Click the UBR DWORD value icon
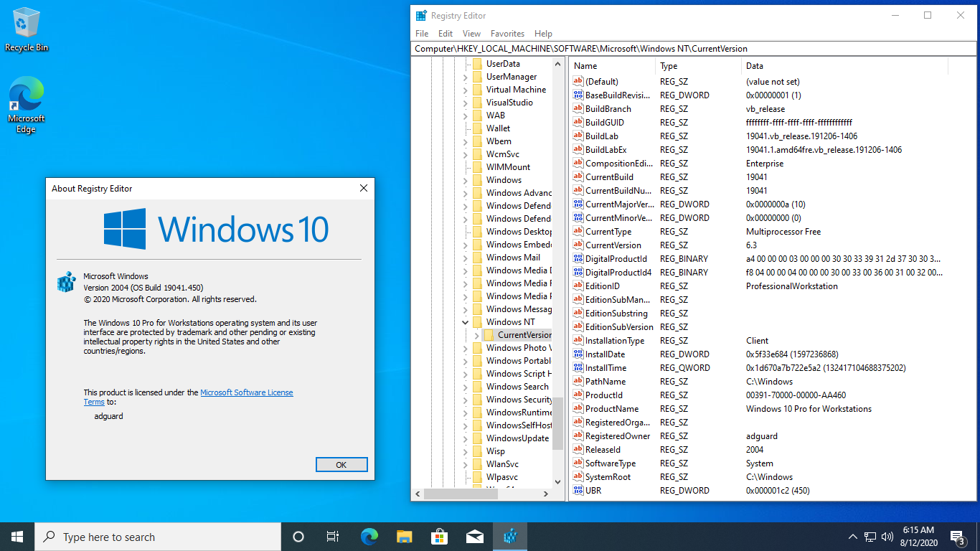 578,491
